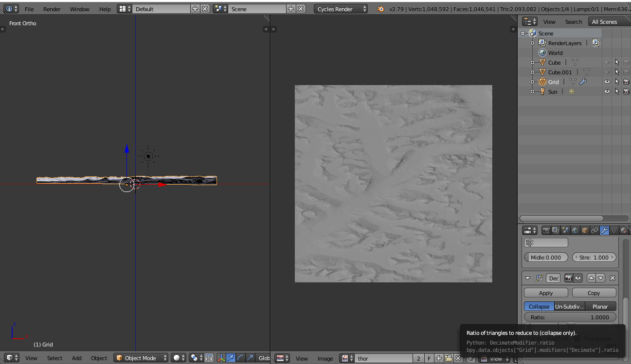
Task: Toggle viewport visibility eye for Sun
Action: tap(607, 91)
